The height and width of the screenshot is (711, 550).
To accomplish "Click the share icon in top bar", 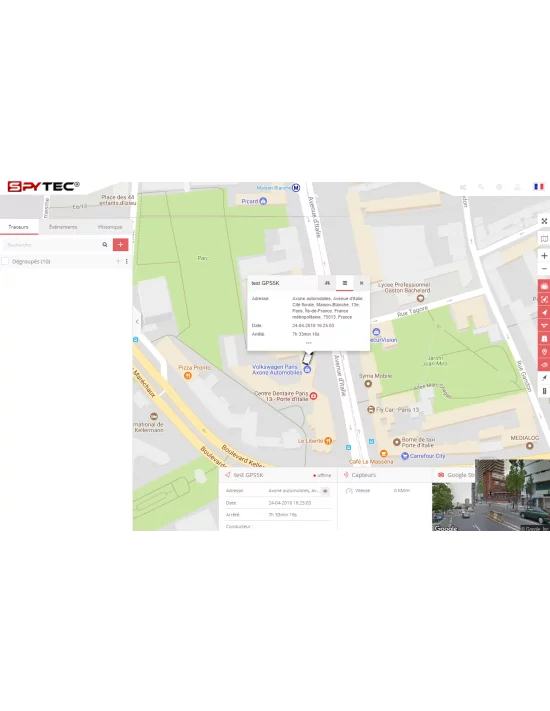I will pos(463,187).
